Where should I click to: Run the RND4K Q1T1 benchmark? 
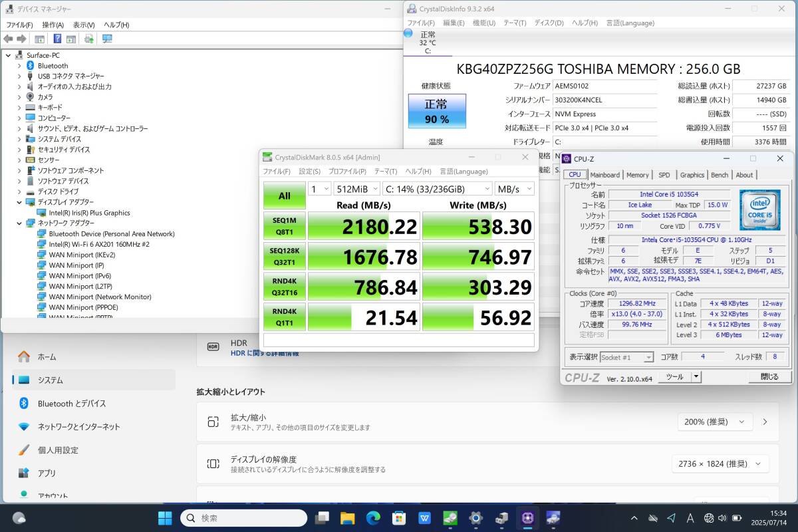284,317
